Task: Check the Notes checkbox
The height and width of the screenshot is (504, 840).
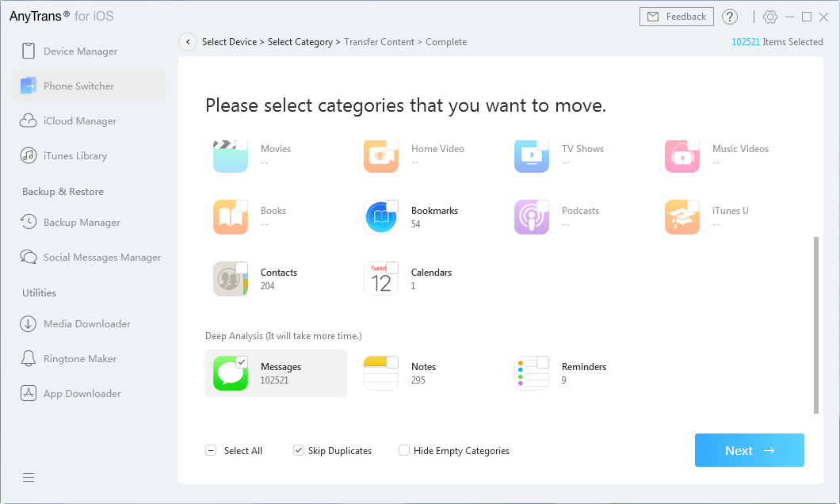Action: 392,362
